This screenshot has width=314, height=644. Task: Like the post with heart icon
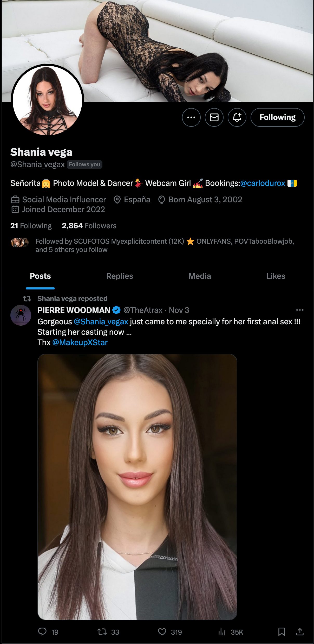coord(162,632)
